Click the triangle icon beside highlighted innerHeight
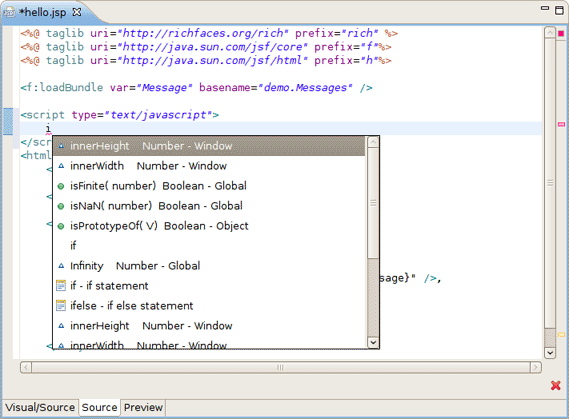Viewport: 569px width, 419px height. click(x=61, y=146)
